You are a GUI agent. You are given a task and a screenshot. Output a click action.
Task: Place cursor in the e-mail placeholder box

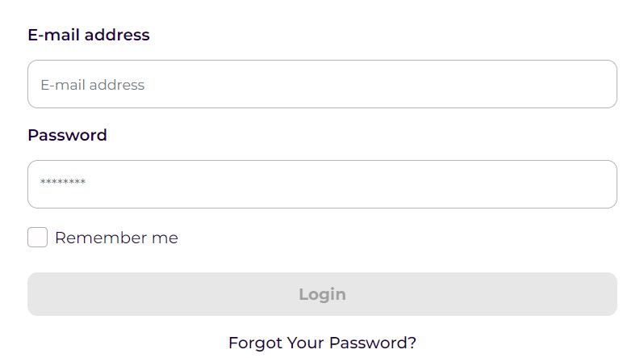coord(322,84)
